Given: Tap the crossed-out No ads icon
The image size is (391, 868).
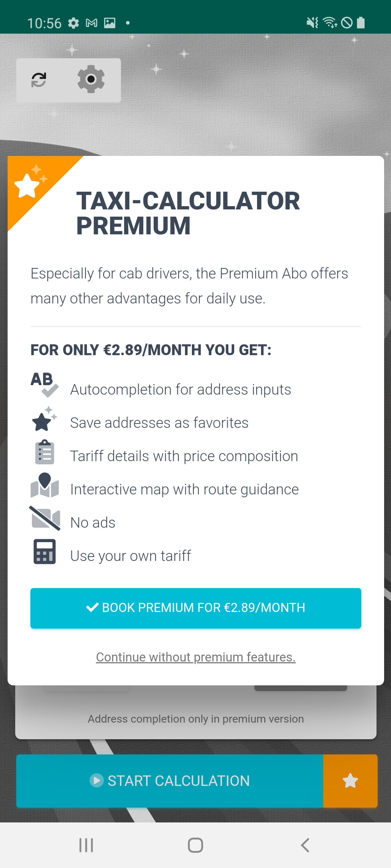Looking at the screenshot, I should tap(45, 519).
